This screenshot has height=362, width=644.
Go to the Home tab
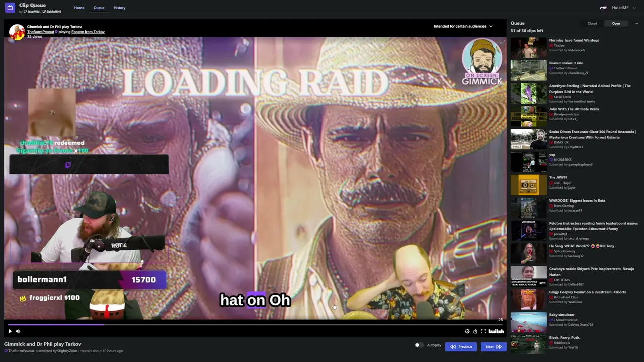pos(79,8)
